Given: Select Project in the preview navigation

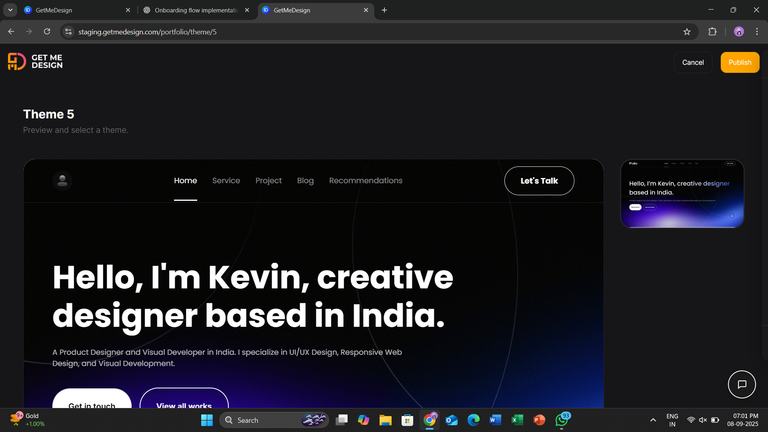Looking at the screenshot, I should (x=268, y=181).
